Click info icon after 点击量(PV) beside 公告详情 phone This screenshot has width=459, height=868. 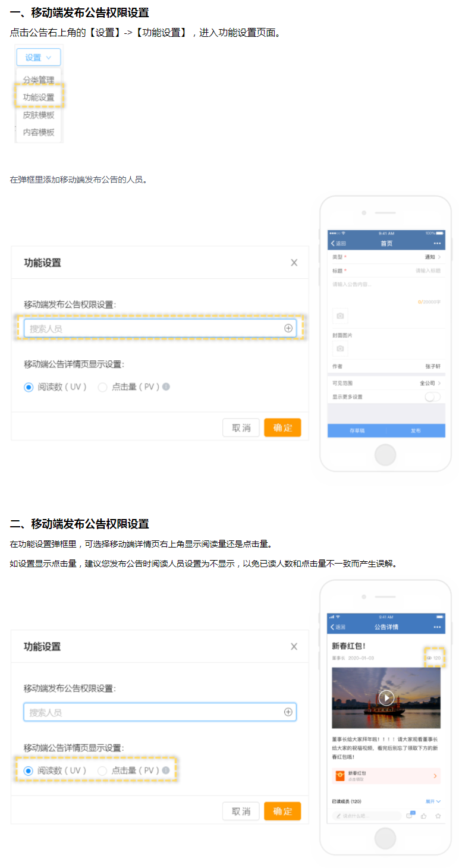(x=166, y=770)
